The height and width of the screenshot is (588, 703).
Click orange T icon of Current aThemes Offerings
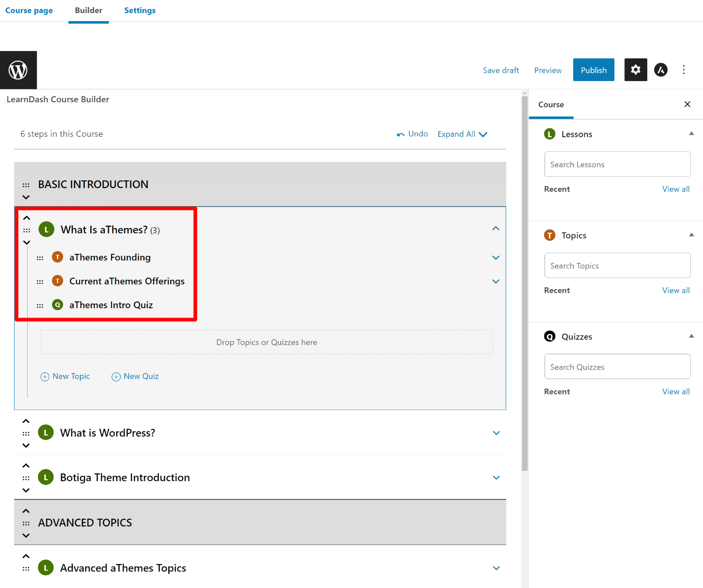coord(58,281)
